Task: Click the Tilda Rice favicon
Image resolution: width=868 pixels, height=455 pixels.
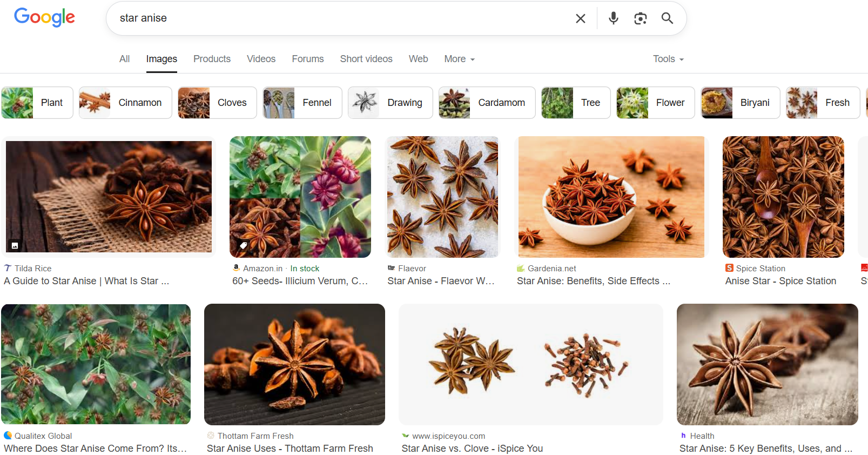Action: [8, 268]
